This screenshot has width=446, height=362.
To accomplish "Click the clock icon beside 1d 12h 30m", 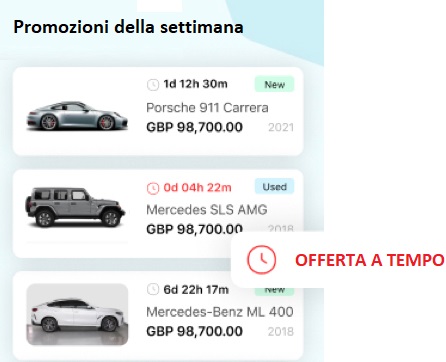I will coord(153,84).
